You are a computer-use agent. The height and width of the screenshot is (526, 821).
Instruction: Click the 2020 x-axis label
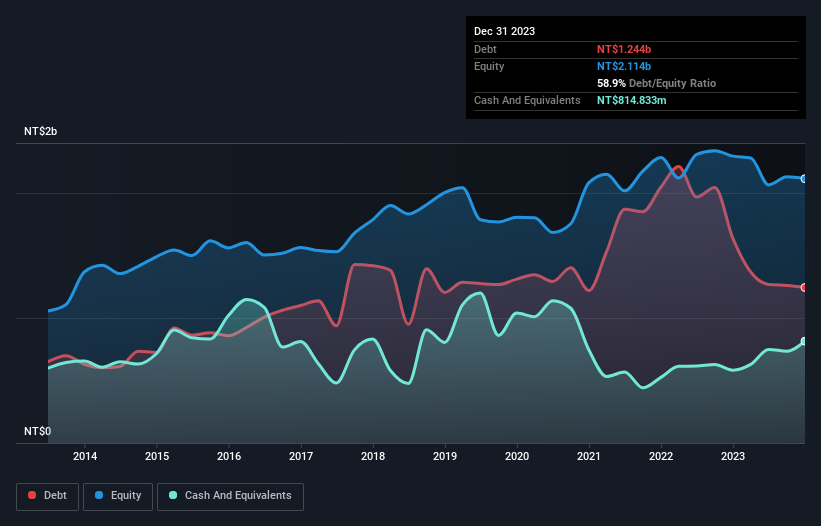(517, 456)
